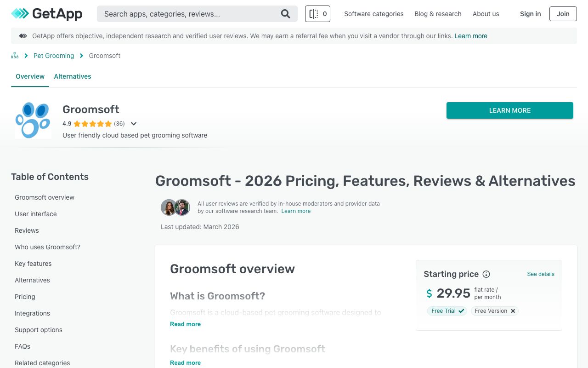Open About us menu
The image size is (588, 368).
486,14
